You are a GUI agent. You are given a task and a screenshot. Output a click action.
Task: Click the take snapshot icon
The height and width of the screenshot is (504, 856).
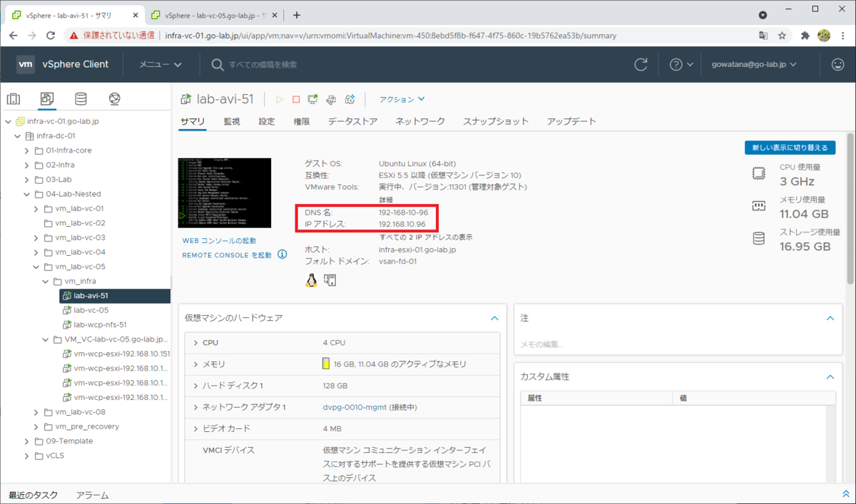tap(349, 99)
